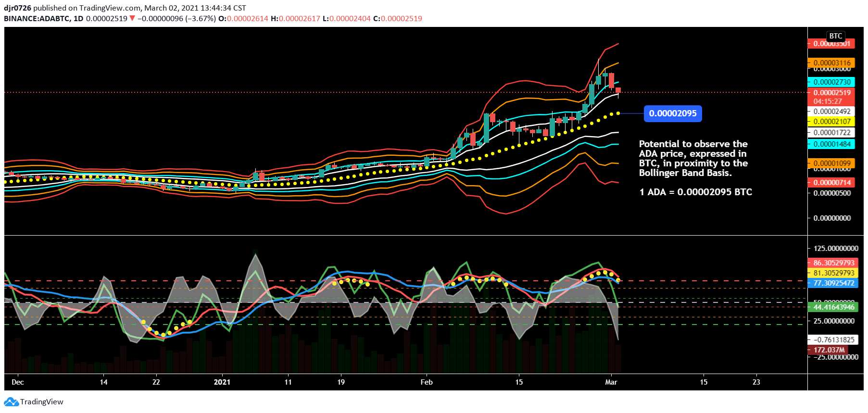Click the bar countdown timer 04:15:27
Viewport: 868px width, 413px height.
pyautogui.click(x=828, y=101)
